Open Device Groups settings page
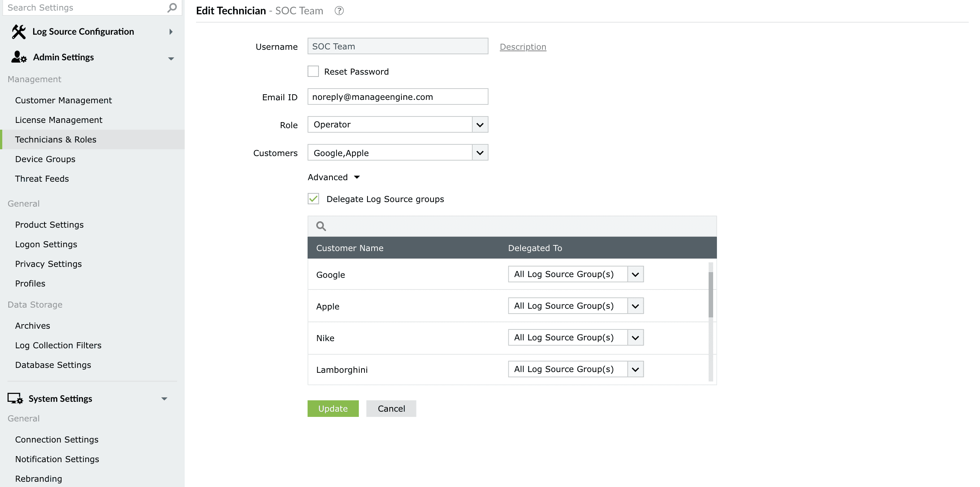 tap(45, 159)
